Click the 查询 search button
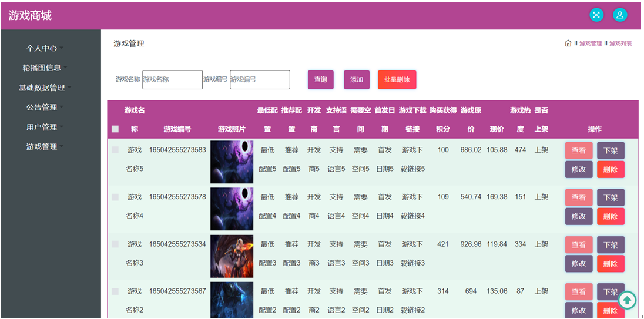 pos(320,80)
